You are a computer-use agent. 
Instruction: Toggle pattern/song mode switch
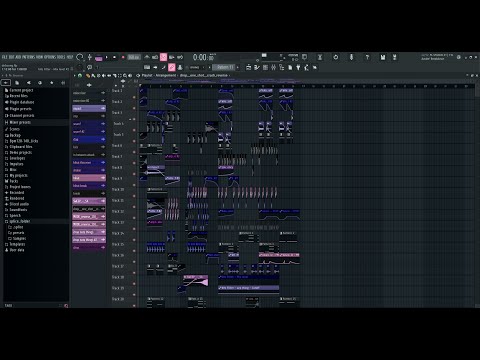coord(99,58)
